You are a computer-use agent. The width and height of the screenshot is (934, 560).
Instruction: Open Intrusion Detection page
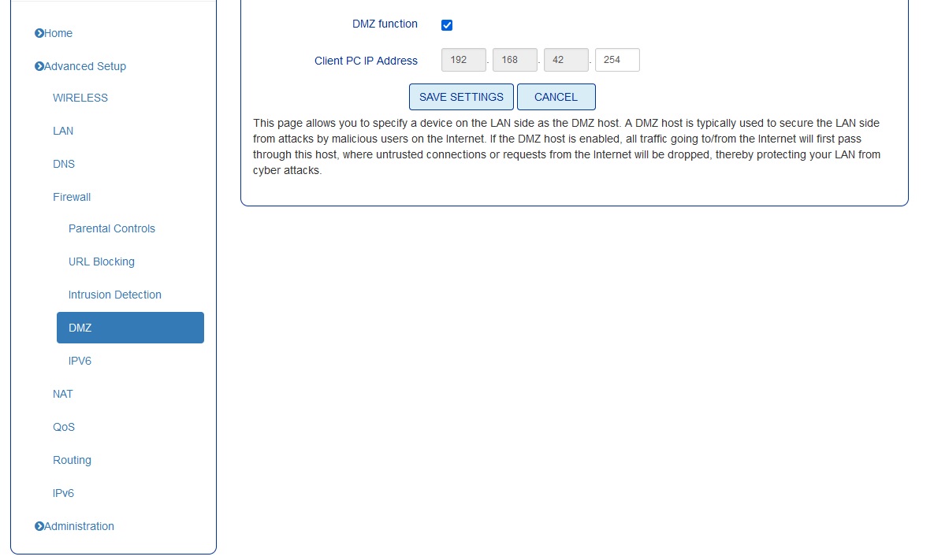pyautogui.click(x=115, y=295)
